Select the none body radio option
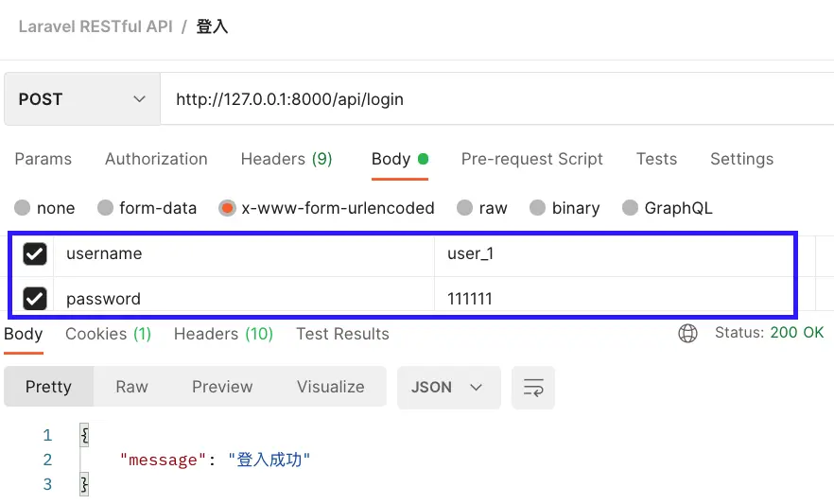Viewport: 834px width, 504px height. point(22,208)
